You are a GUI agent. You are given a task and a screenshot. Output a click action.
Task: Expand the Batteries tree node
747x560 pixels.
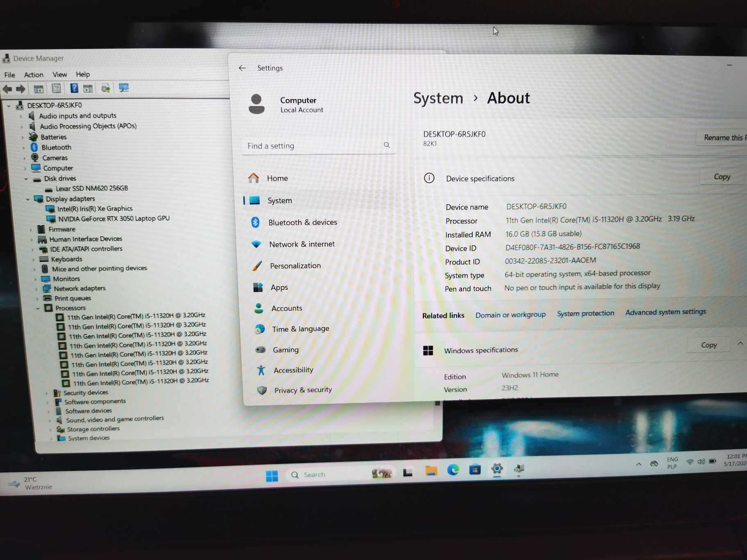23,137
